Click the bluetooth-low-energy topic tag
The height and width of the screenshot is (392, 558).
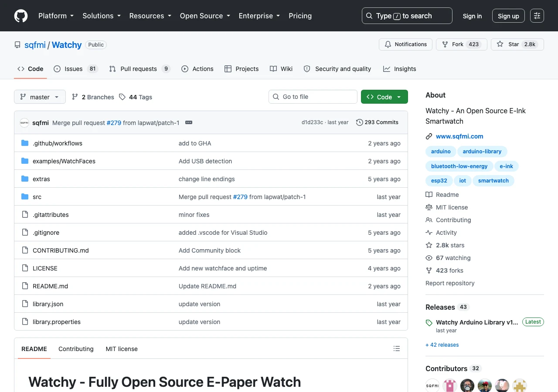pyautogui.click(x=459, y=166)
